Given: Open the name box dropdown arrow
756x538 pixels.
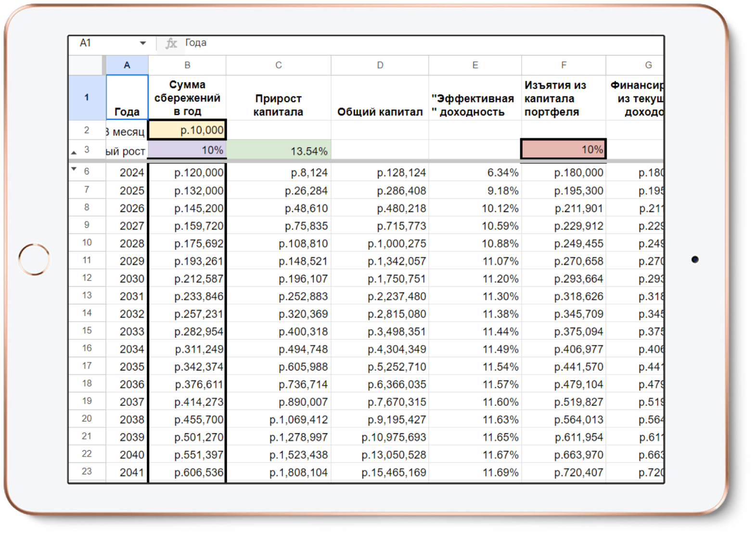Looking at the screenshot, I should [x=143, y=43].
